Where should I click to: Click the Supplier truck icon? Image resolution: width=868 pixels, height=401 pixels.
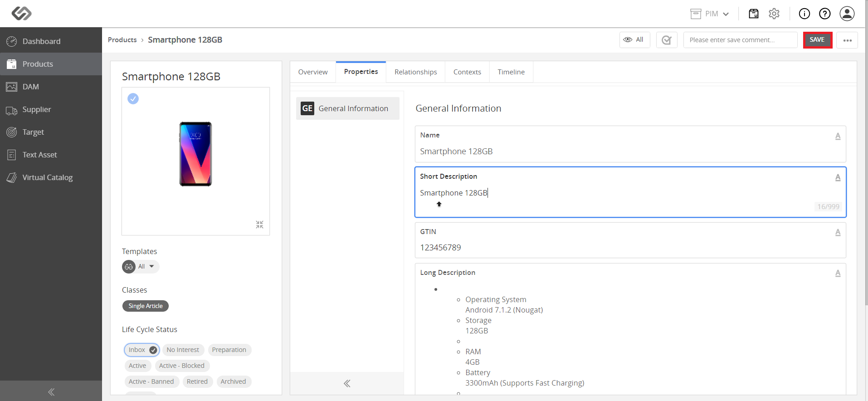pyautogui.click(x=11, y=110)
